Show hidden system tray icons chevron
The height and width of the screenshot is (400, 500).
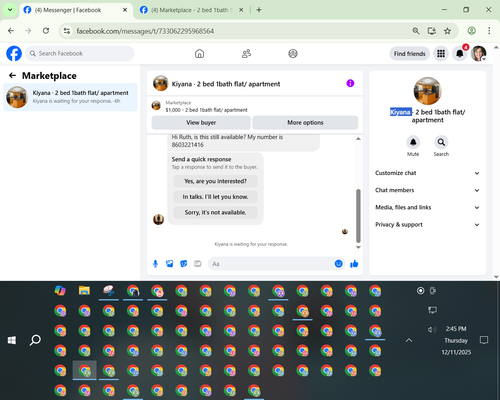pos(409,340)
